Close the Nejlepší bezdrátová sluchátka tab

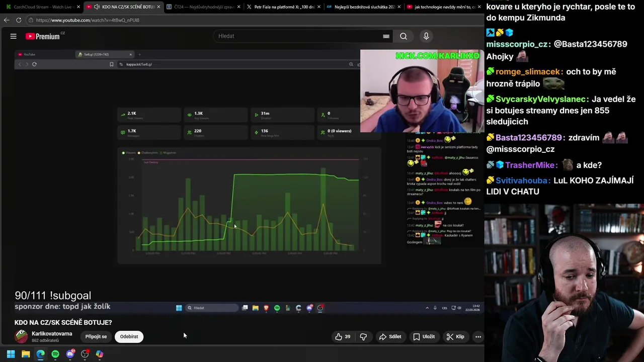(x=398, y=7)
